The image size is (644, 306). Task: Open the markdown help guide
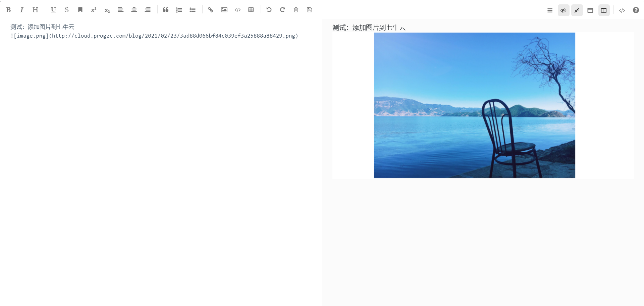point(636,10)
